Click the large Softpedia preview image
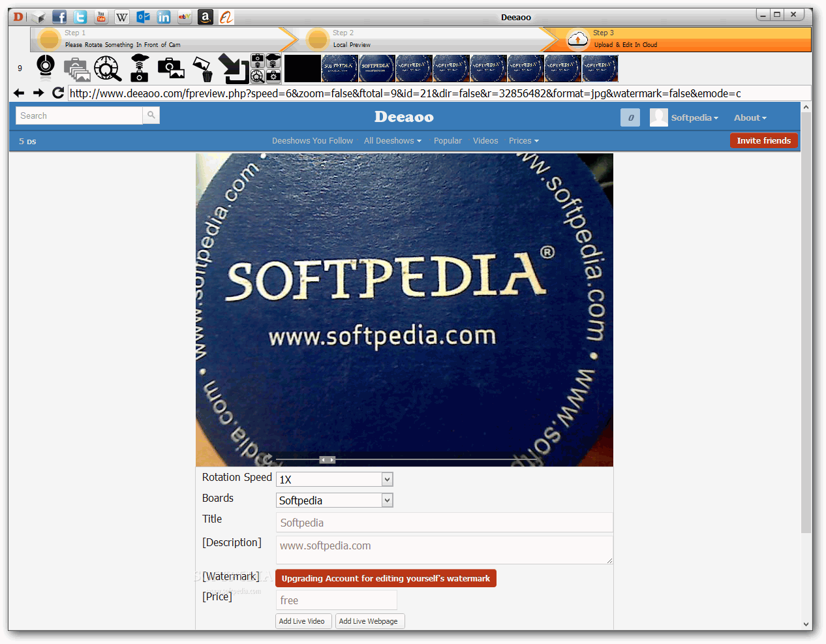The height and width of the screenshot is (644, 826). pyautogui.click(x=405, y=310)
